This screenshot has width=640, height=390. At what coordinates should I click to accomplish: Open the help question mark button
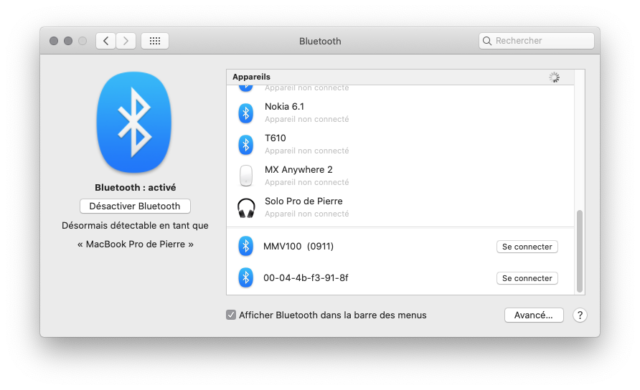coord(580,315)
